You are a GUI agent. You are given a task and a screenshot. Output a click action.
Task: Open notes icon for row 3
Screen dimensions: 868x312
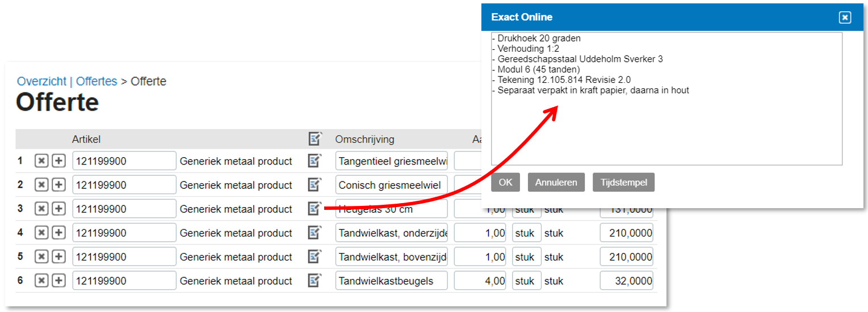[x=315, y=209]
